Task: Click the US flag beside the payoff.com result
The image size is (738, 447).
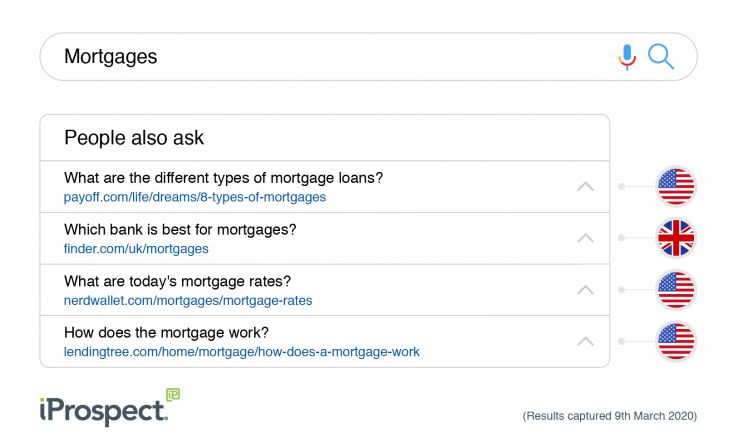Action: (675, 187)
